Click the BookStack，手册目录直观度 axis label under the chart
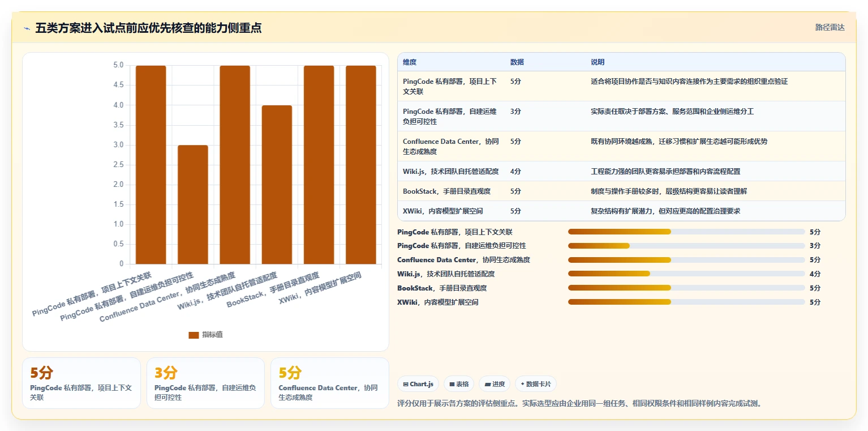The height and width of the screenshot is (431, 868). coord(273,289)
